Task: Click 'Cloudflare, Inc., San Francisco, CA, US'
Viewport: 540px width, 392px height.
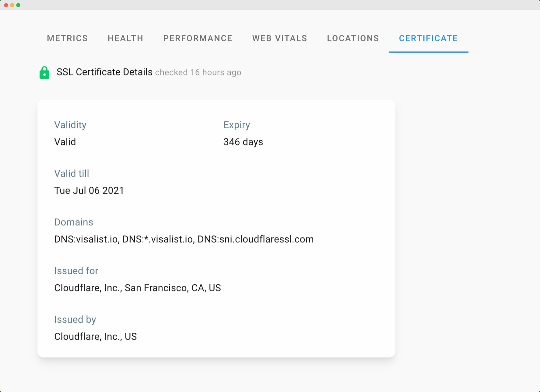Action: [138, 288]
